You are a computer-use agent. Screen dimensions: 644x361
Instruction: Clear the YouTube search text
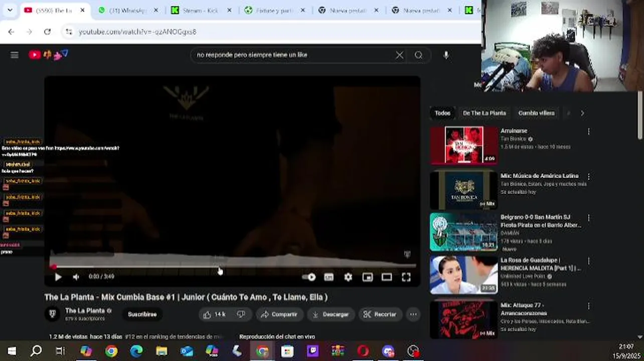[399, 55]
